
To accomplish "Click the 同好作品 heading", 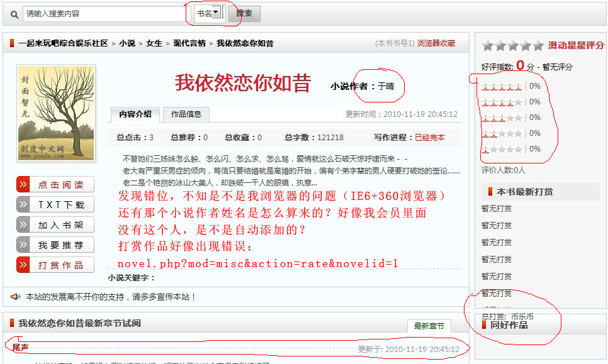I will (509, 325).
